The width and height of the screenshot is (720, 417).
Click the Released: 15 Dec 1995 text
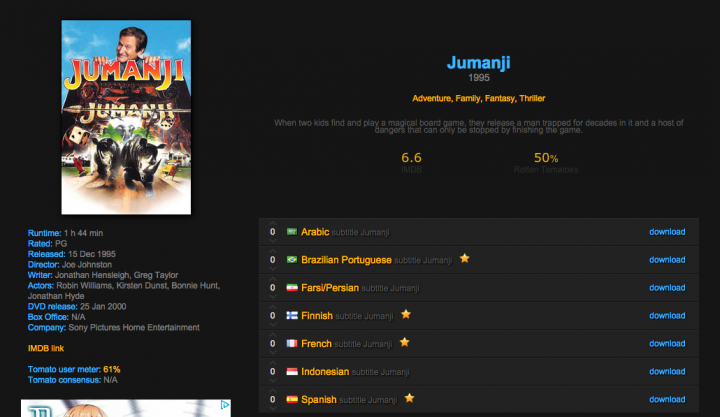click(72, 254)
